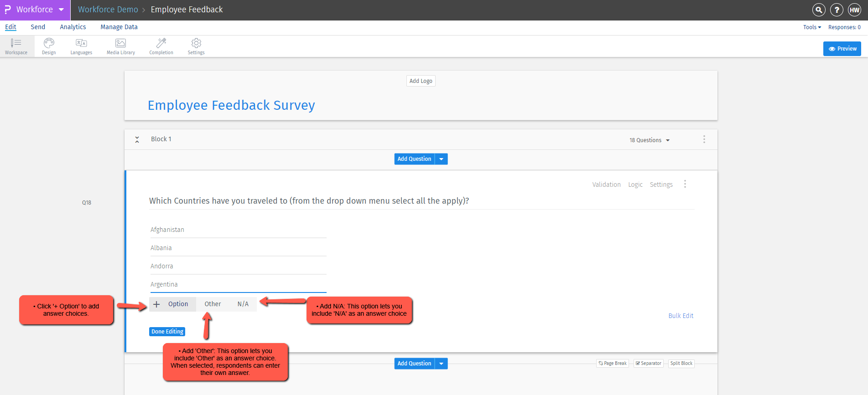Click the Responses: 0 counter

[x=844, y=27]
